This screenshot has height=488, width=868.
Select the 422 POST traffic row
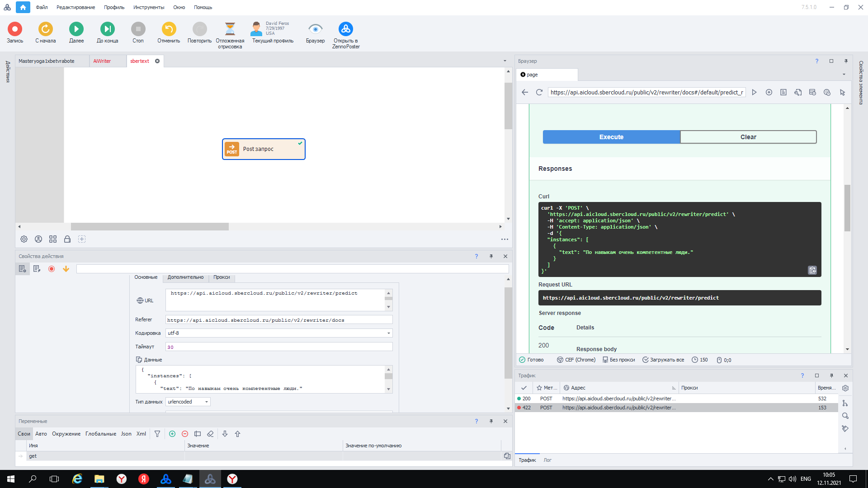pos(676,408)
